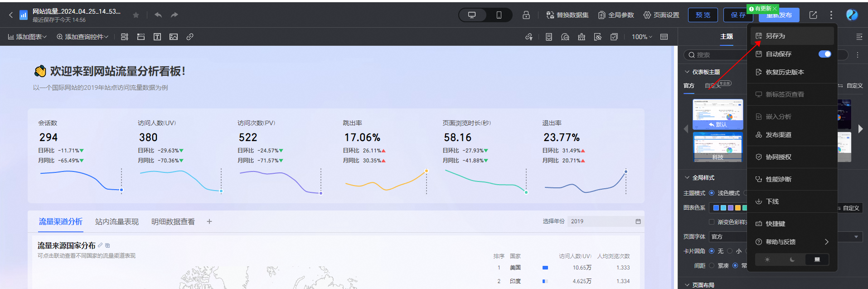Open the three-dot more options menu
The width and height of the screenshot is (868, 289).
click(831, 15)
